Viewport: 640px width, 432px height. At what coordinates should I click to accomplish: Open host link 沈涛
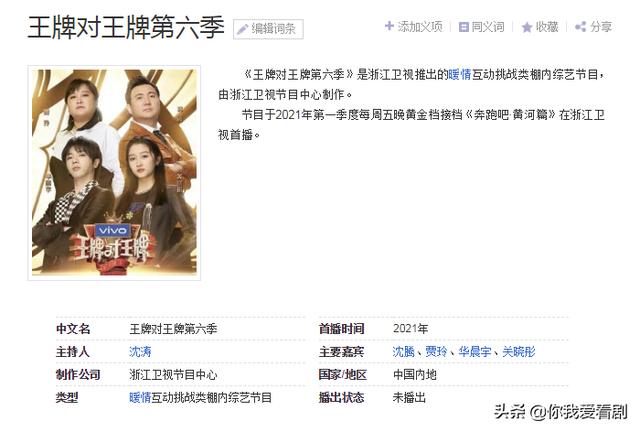tap(140, 352)
